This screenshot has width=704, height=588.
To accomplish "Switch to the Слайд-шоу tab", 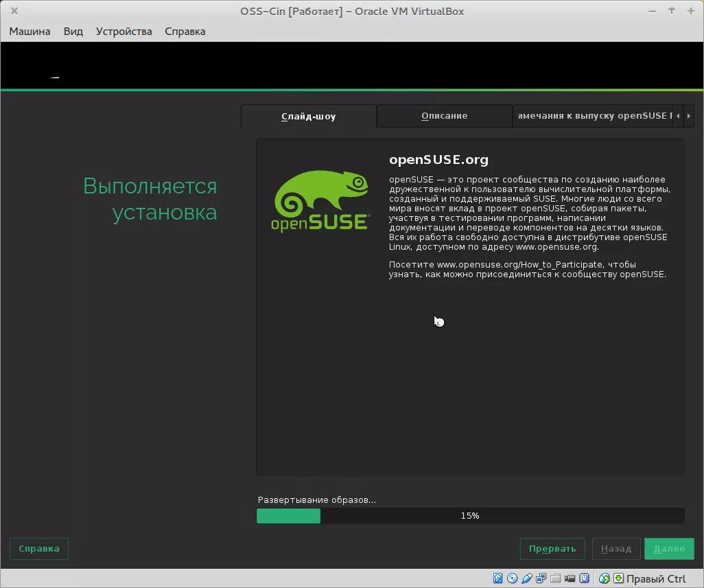I will click(x=309, y=116).
